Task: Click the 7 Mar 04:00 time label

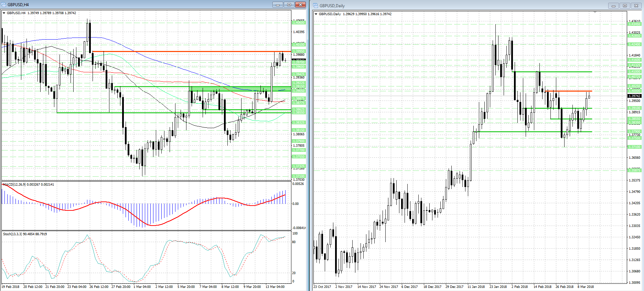Action: (208, 287)
